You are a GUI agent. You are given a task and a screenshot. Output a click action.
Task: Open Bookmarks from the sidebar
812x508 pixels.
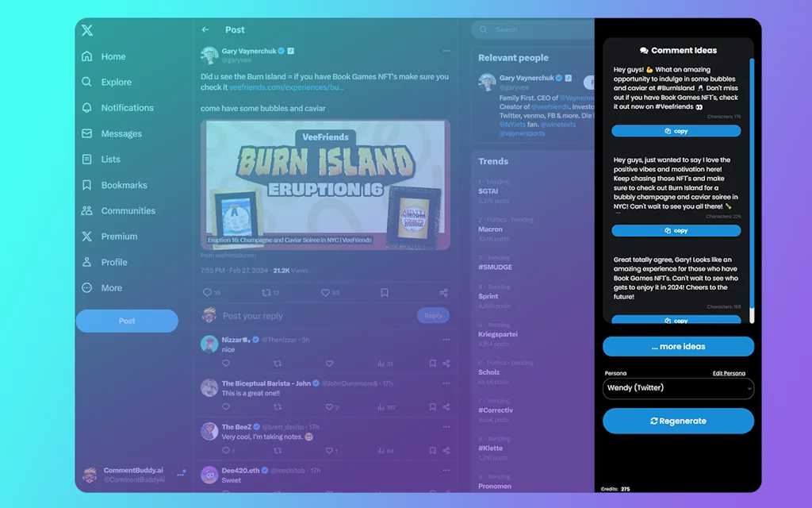(x=127, y=185)
